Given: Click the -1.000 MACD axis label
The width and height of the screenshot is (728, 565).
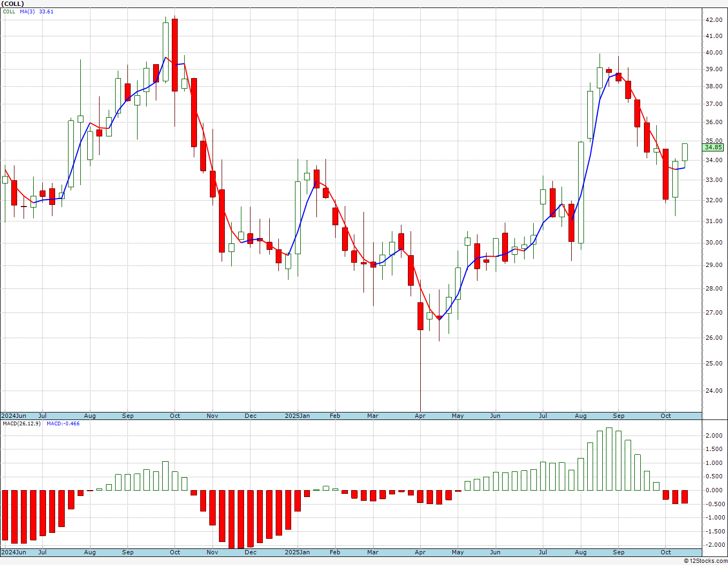Looking at the screenshot, I should (714, 517).
